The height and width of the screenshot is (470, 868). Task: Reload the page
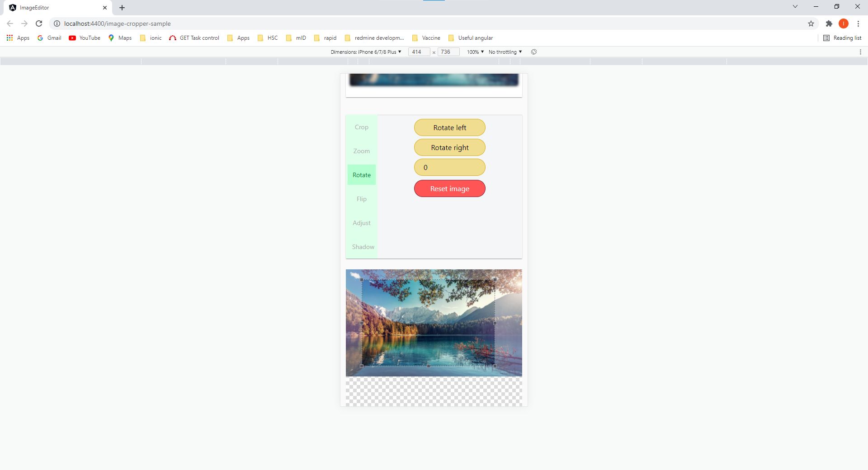39,23
